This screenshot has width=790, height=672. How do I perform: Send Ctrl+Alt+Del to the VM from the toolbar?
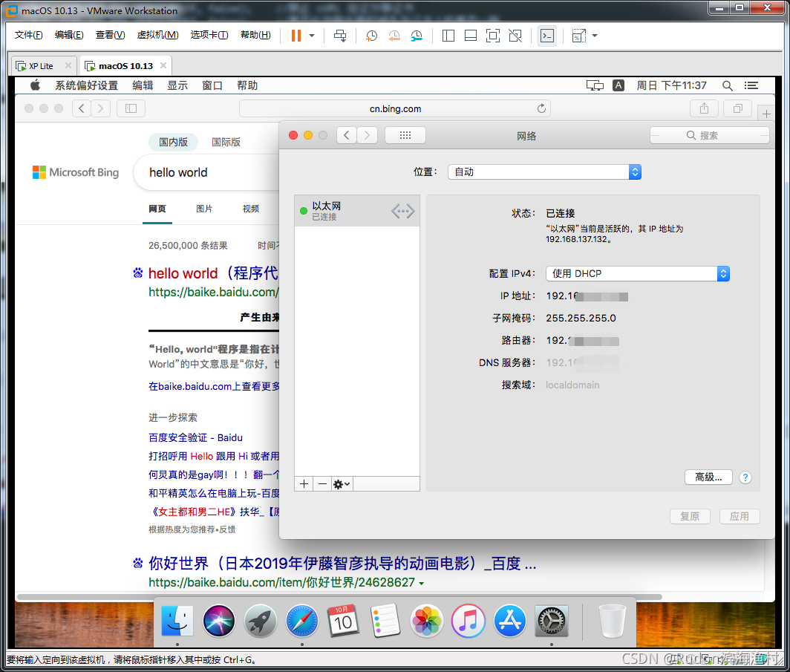coord(340,35)
